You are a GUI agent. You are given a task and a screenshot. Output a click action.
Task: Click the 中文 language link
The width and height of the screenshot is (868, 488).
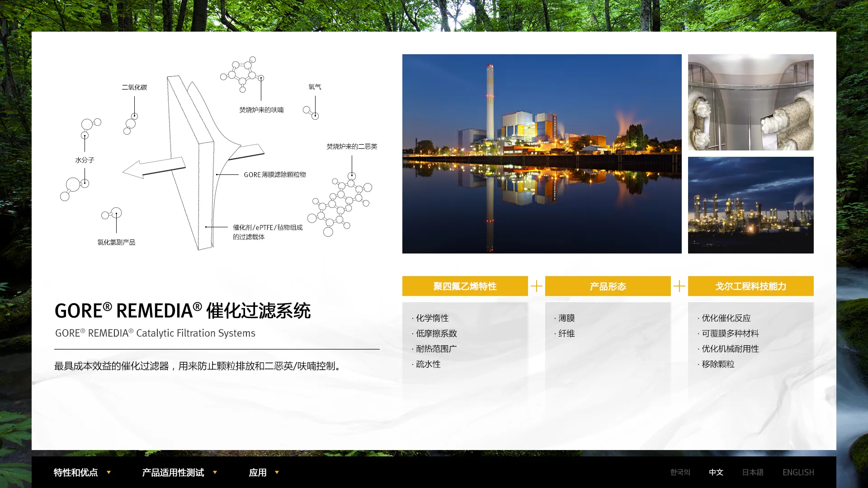[716, 472]
